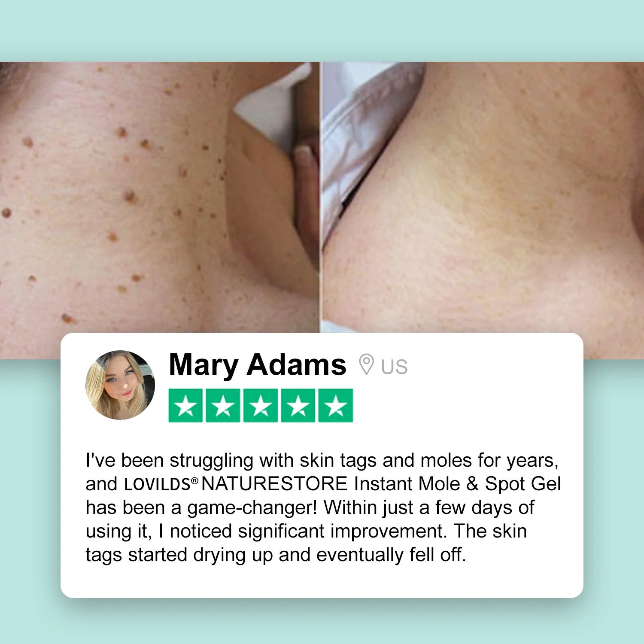Click Mary Adams' profile avatar photo

pos(120,385)
